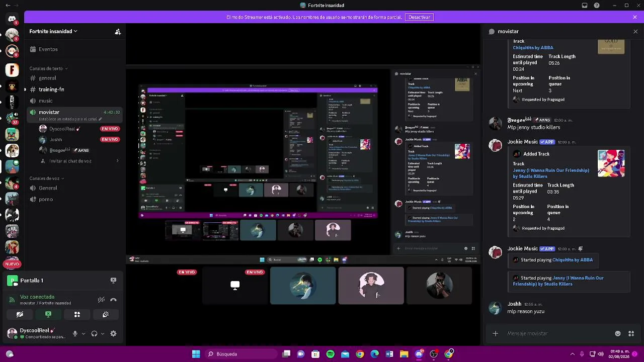
Task: Collapse Canales de voz category
Action: [46, 178]
